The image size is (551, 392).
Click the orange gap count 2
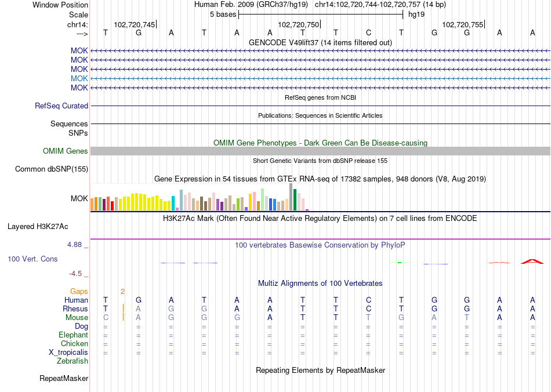click(x=122, y=291)
